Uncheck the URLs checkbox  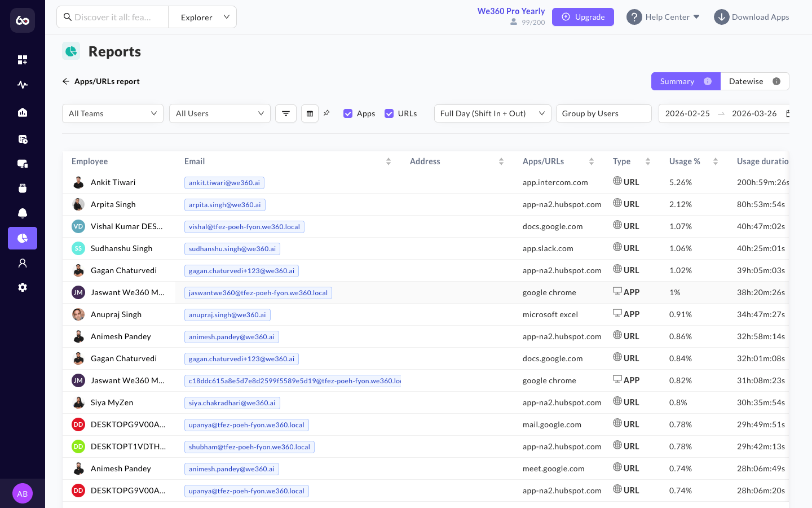coord(389,113)
